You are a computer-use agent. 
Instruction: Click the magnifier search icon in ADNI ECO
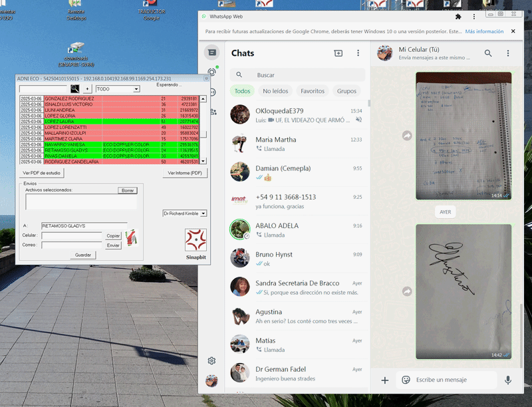tap(75, 88)
